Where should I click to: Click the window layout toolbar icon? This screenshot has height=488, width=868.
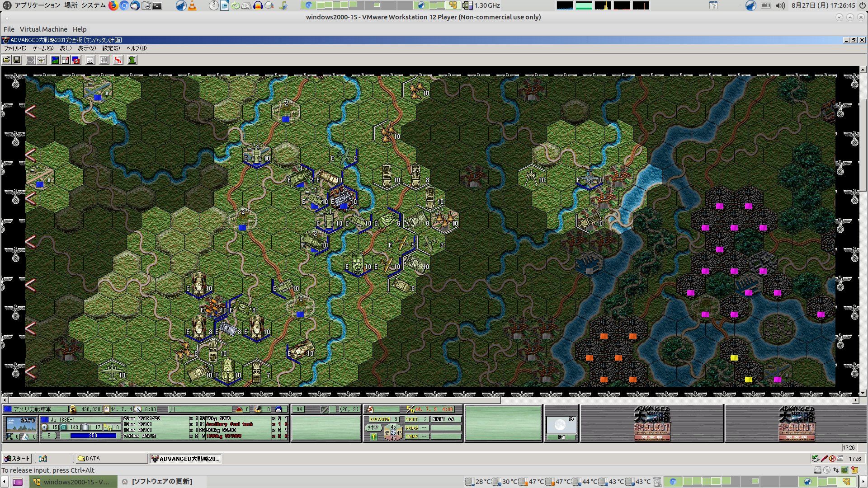click(66, 60)
